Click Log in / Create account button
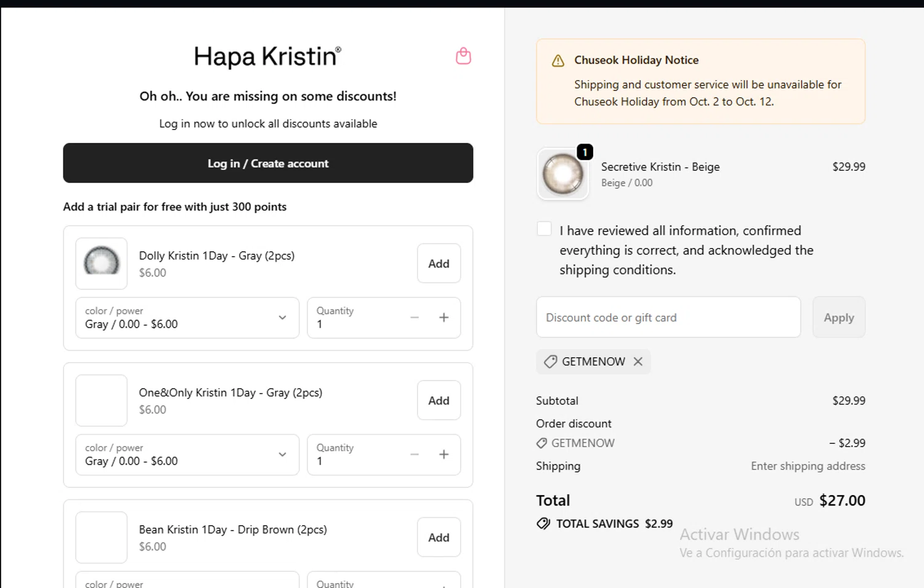Screen dimensions: 924x588 point(268,163)
